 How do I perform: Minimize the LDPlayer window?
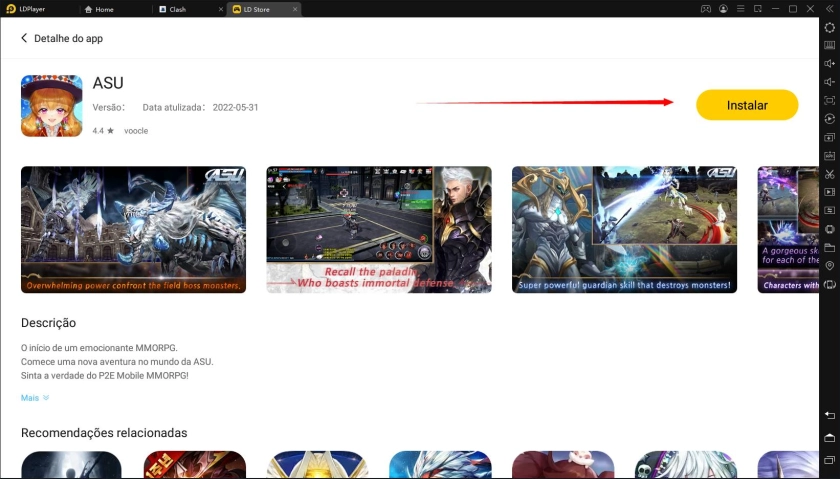coord(775,9)
